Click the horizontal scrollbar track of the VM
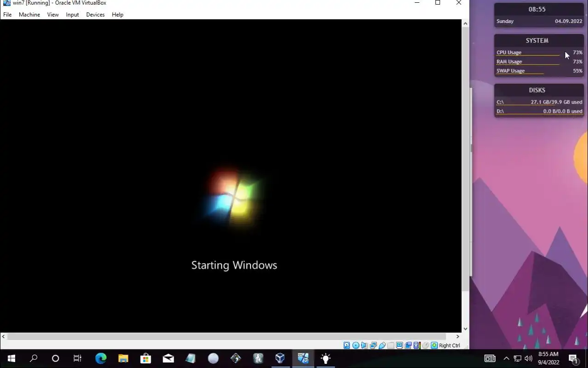The image size is (588, 368). point(227,336)
